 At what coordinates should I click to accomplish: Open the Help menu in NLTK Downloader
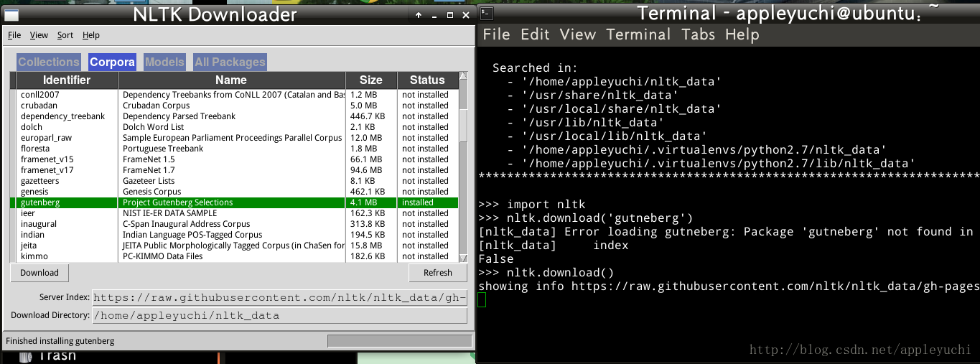[x=91, y=35]
